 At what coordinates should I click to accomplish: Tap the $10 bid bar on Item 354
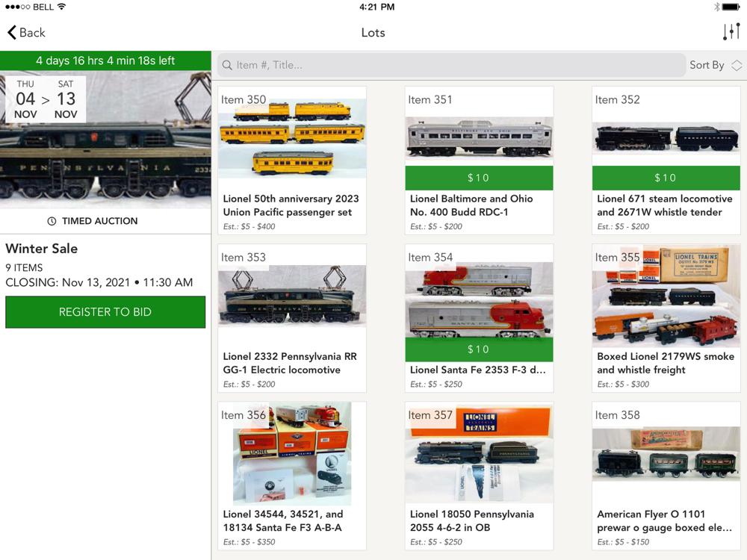click(479, 349)
